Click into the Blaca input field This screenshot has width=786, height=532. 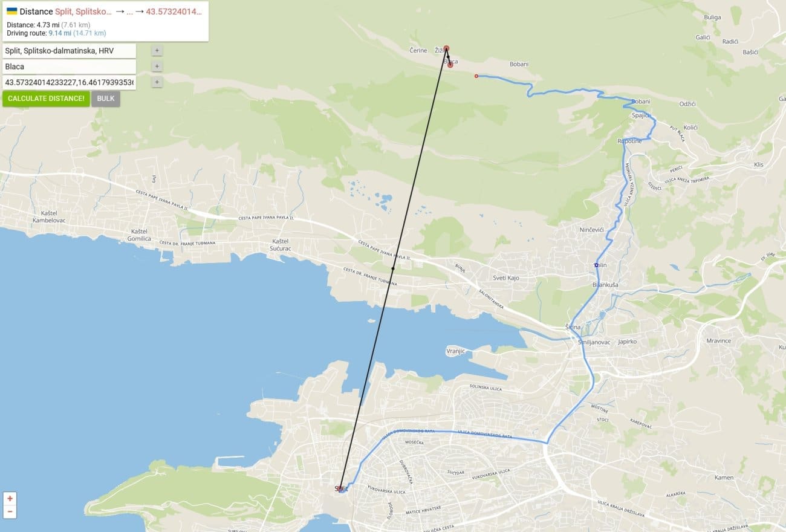coord(69,66)
